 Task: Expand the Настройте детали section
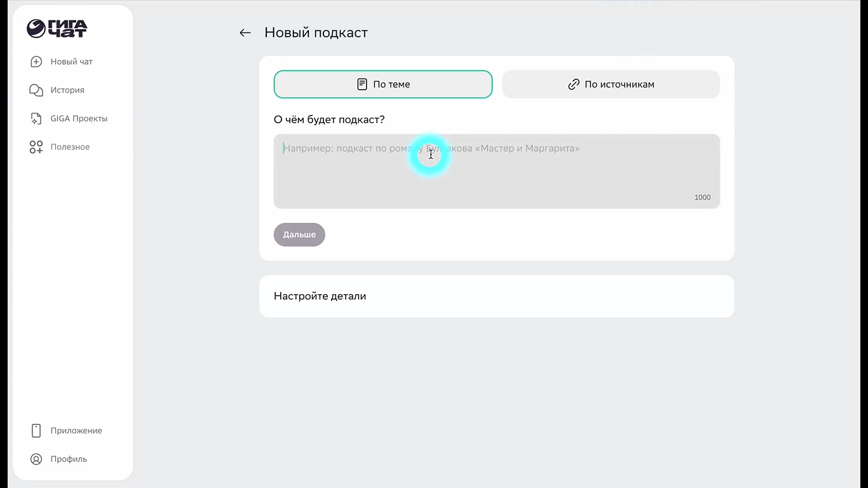(x=496, y=296)
